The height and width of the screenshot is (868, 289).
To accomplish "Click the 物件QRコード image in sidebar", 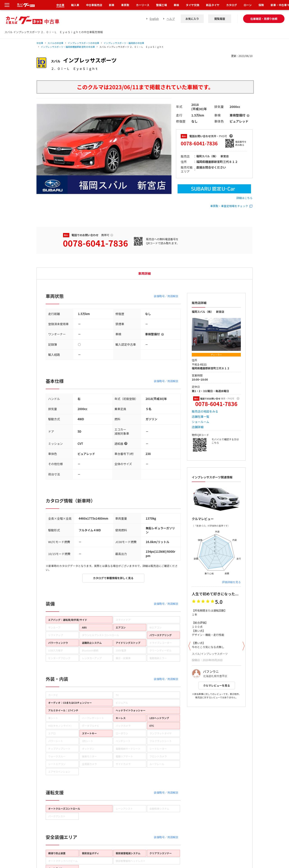I will [x=199, y=444].
